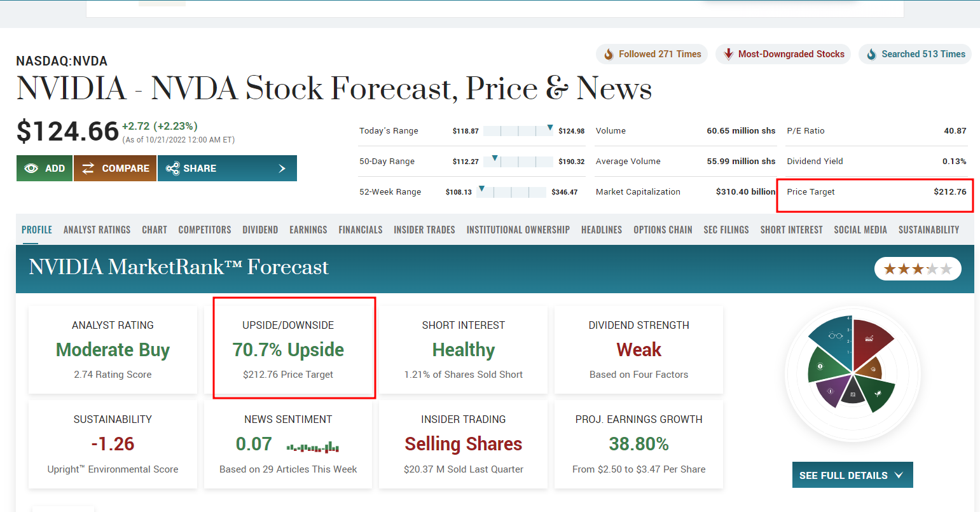Click the Market Capitalization $310.40 billion value
Screen dimensions: 980x512
746,191
